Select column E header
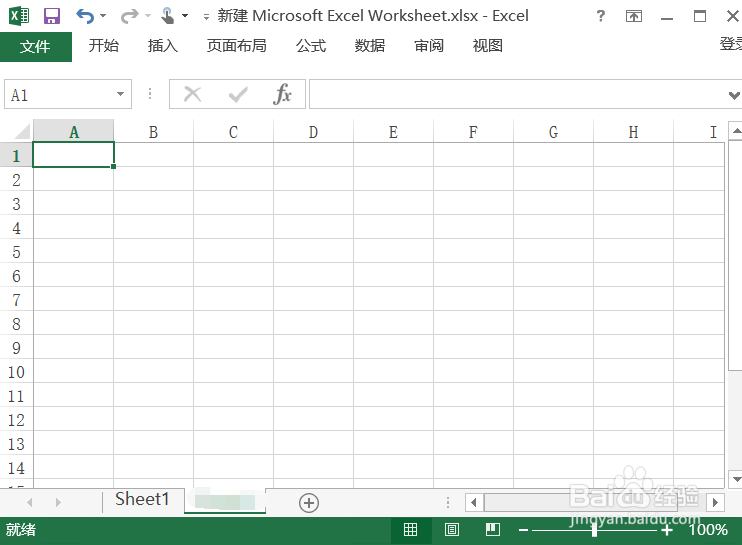Screen dimensions: 742x545 (x=393, y=132)
